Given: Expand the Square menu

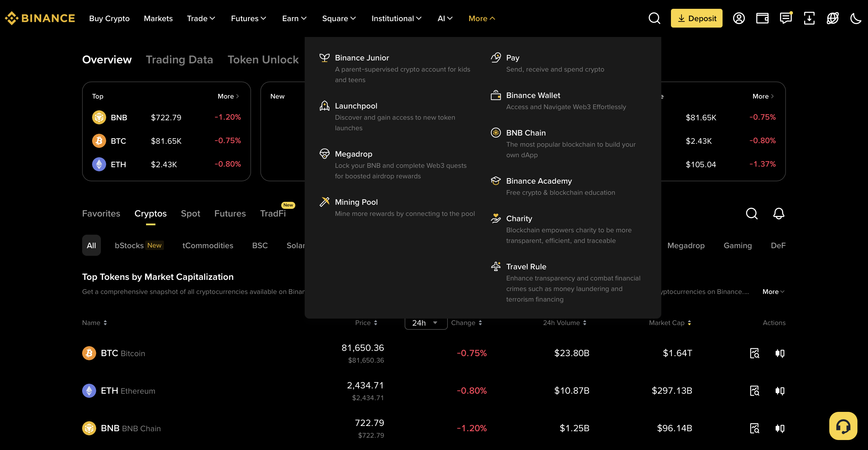Looking at the screenshot, I should click(339, 18).
